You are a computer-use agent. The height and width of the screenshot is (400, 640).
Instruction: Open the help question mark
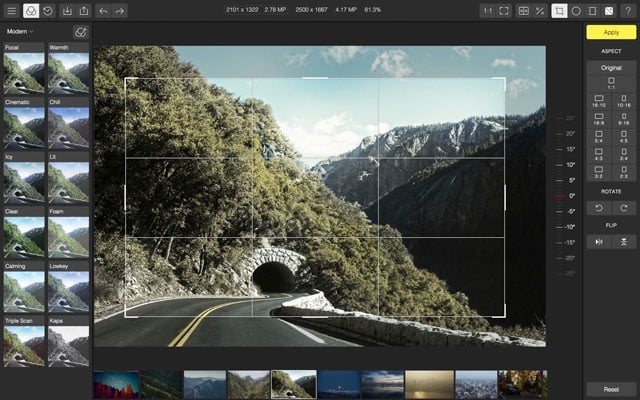point(628,11)
